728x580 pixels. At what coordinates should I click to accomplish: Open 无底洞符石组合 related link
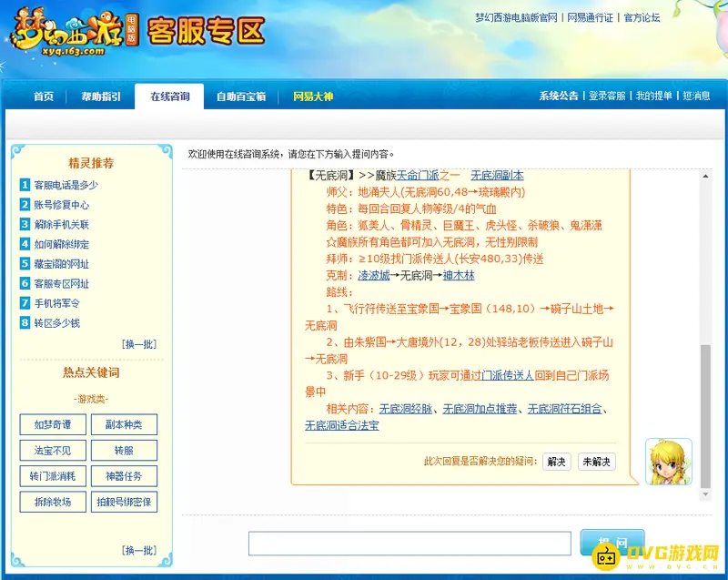(x=564, y=409)
